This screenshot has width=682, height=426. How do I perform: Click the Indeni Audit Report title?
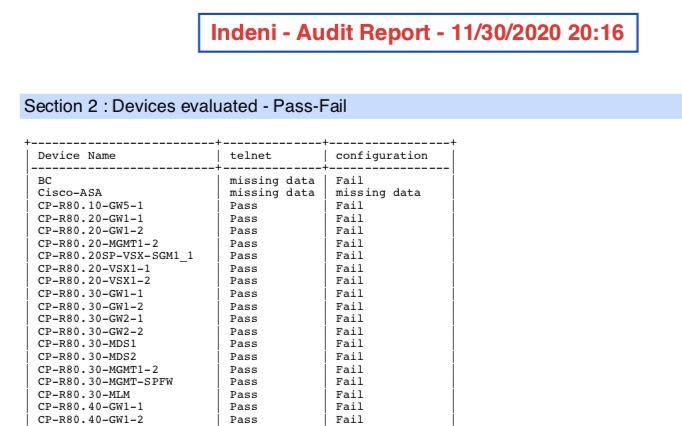click(417, 33)
